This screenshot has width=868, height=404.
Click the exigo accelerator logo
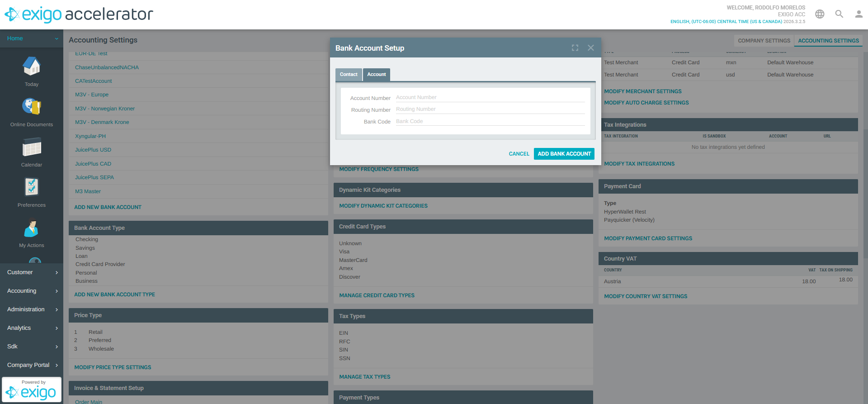click(x=79, y=14)
